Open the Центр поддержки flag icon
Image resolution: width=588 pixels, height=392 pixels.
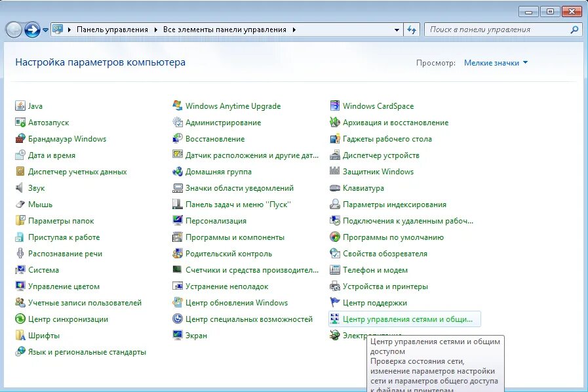click(x=335, y=303)
